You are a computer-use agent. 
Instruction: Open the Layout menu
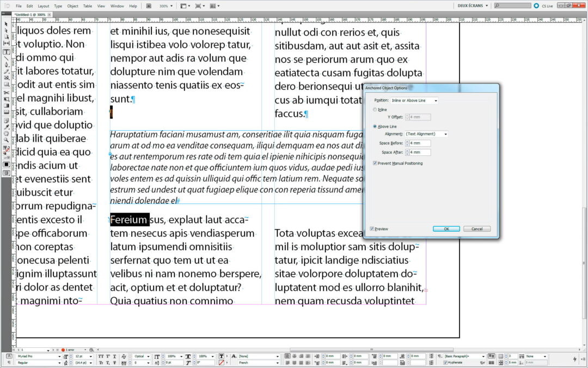pyautogui.click(x=43, y=6)
